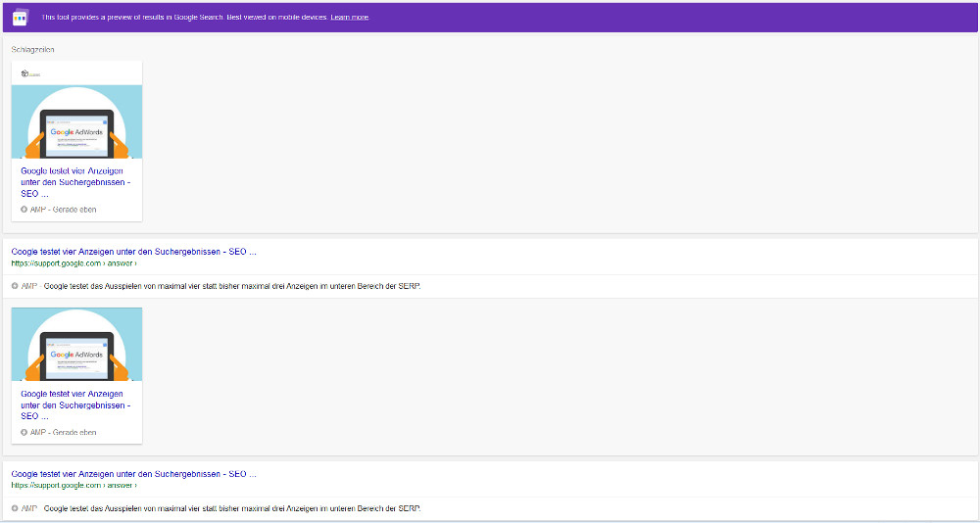This screenshot has width=980, height=523.
Task: Select the last result's snippet description text
Action: tap(232, 508)
